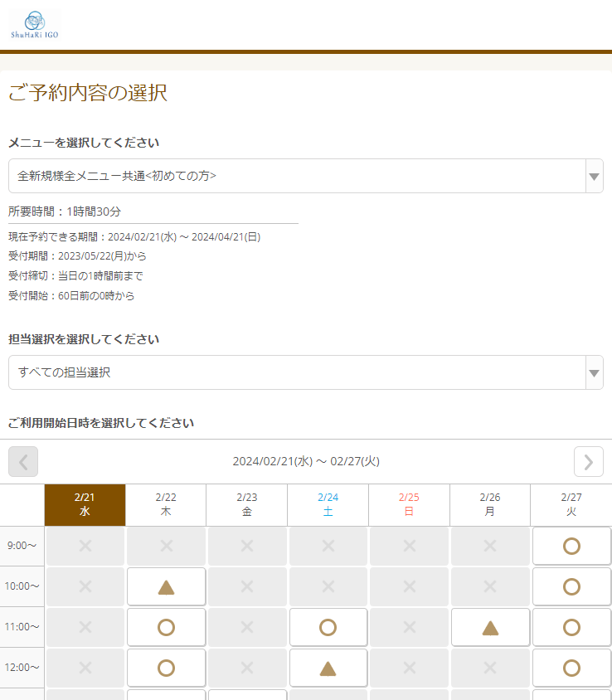612x700 pixels.
Task: Click the arrow on the menu dropdown
Action: (594, 176)
